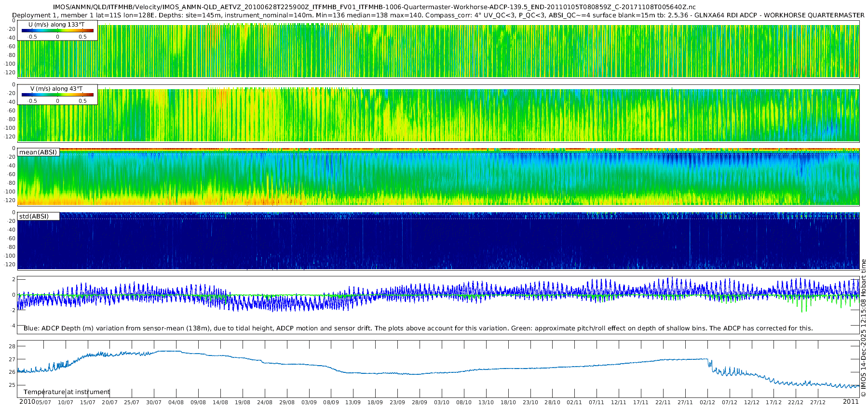Click the 'U (m/s) along 133°T' label
This screenshot has height=410, width=868.
click(x=56, y=24)
